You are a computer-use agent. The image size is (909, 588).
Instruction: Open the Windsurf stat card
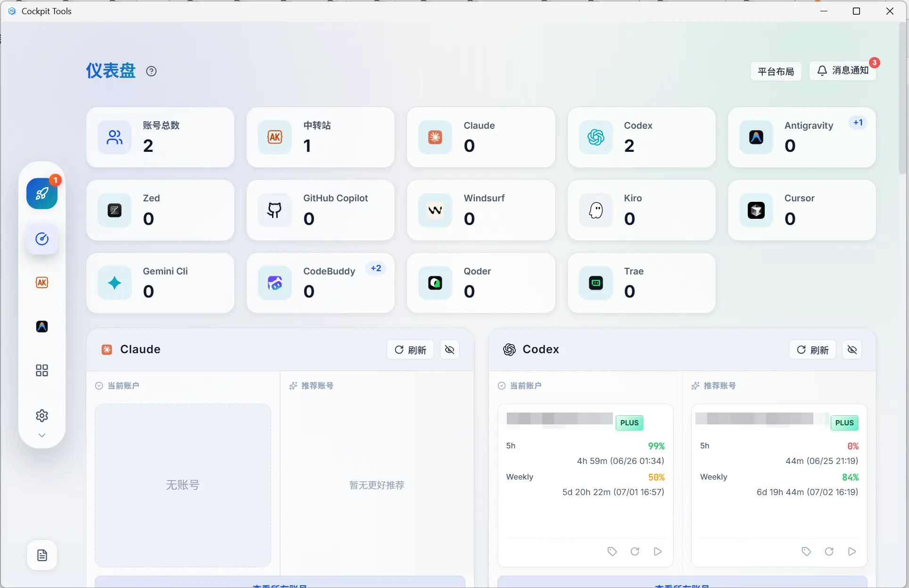pyautogui.click(x=481, y=210)
